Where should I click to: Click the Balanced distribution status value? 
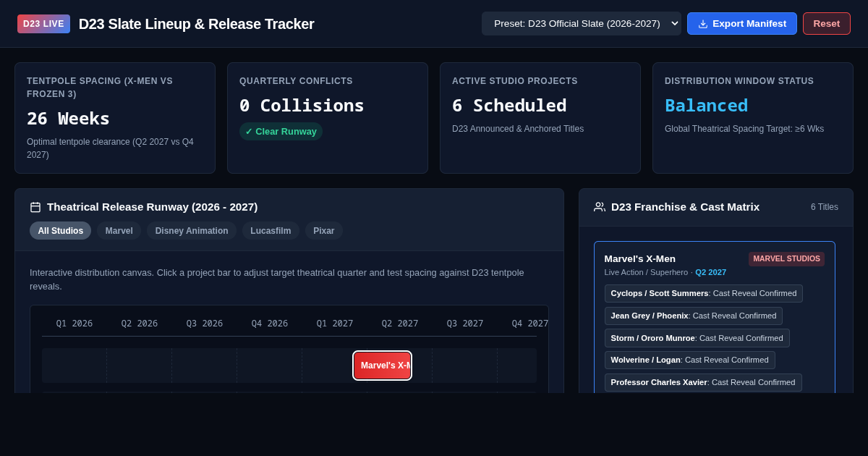coord(707,106)
